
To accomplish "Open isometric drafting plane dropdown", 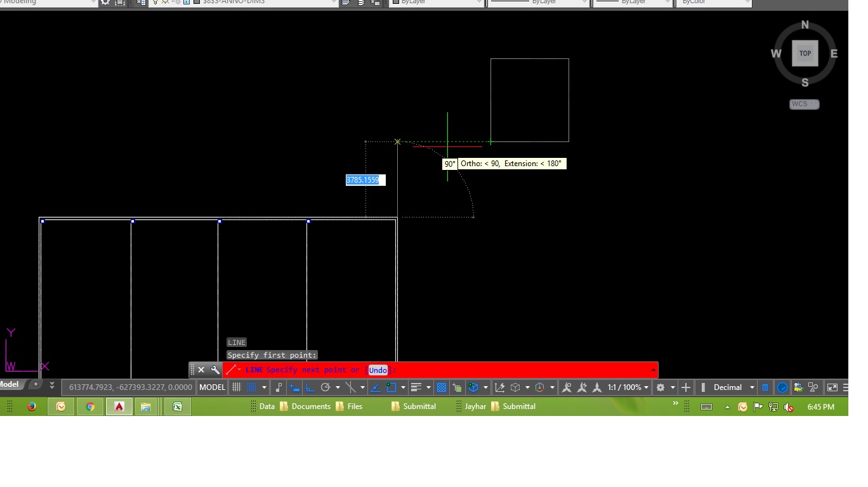I will (362, 387).
